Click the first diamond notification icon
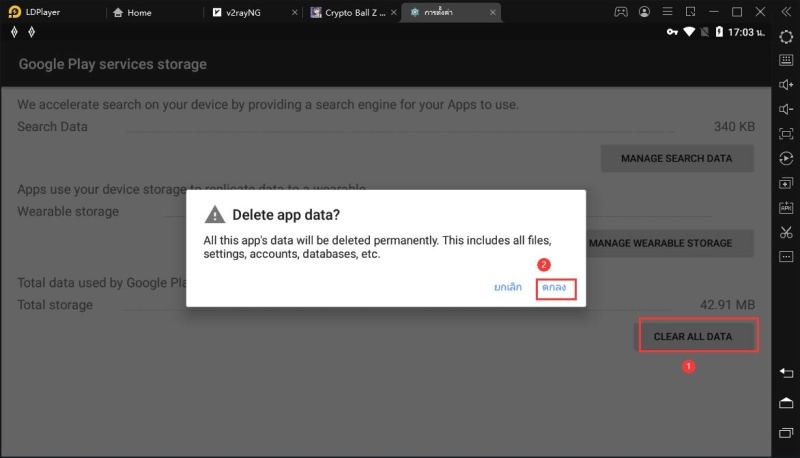 pos(14,32)
